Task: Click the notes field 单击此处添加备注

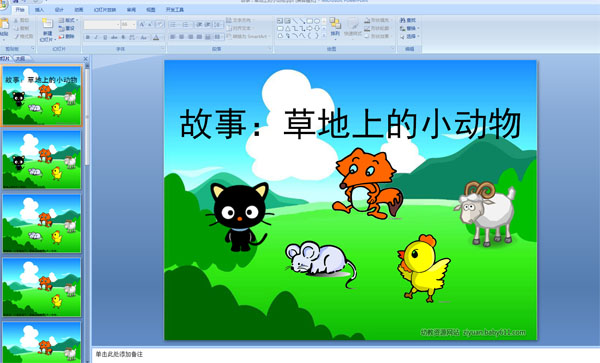Action: [346, 355]
